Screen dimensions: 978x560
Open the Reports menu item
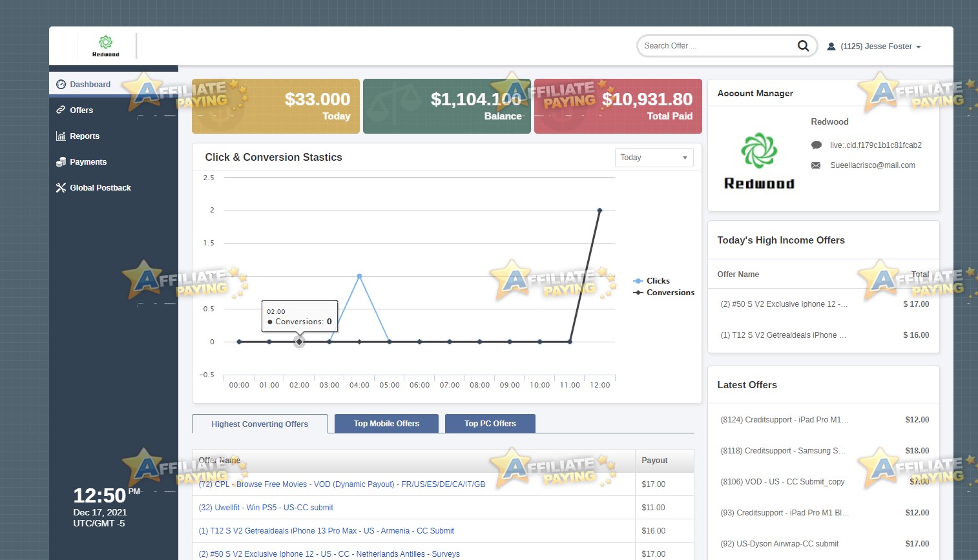pos(114,136)
